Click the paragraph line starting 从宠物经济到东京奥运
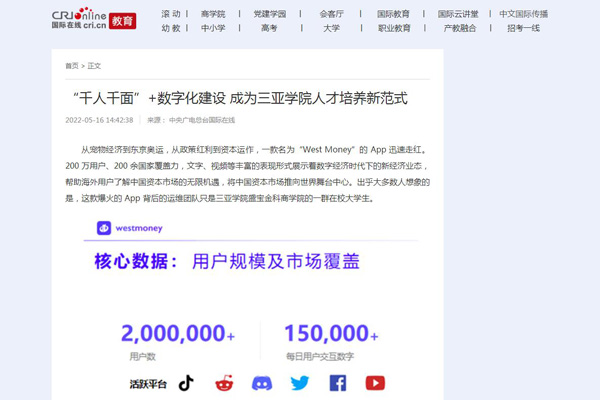The height and width of the screenshot is (400, 600). coord(254,150)
